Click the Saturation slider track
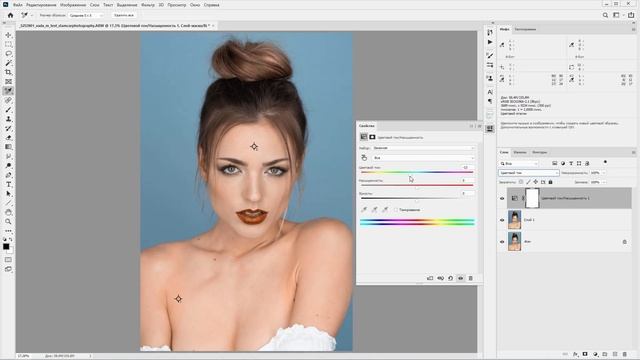Viewport: 640px width, 360px height. [417, 185]
